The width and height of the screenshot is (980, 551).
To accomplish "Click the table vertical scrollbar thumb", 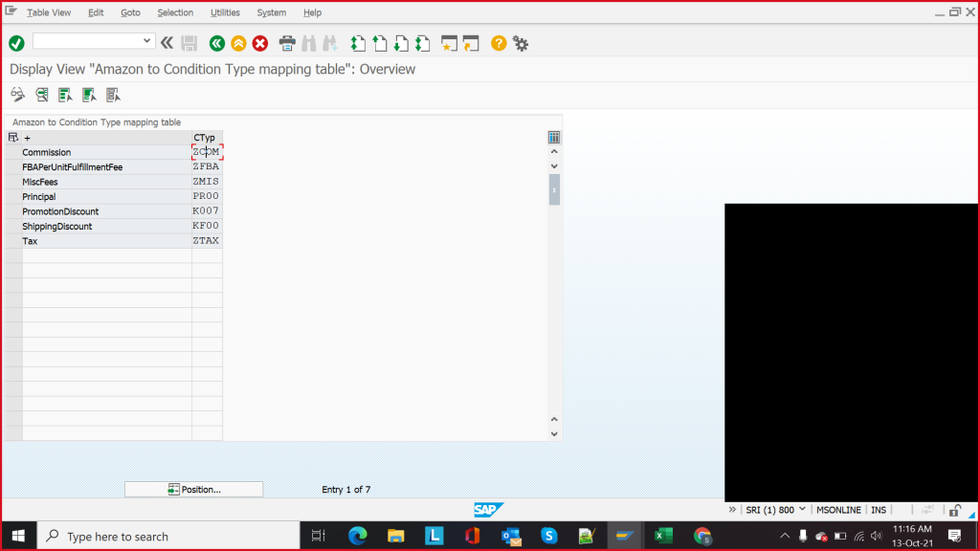I will [x=554, y=189].
